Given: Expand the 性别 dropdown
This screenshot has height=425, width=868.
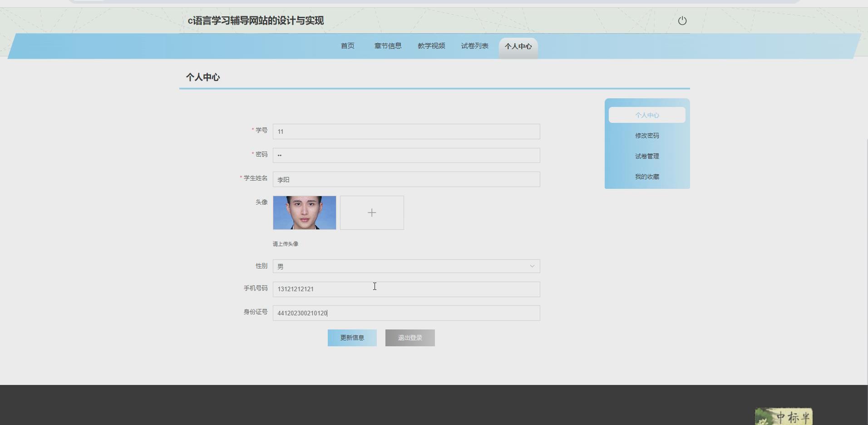Looking at the screenshot, I should click(x=406, y=266).
